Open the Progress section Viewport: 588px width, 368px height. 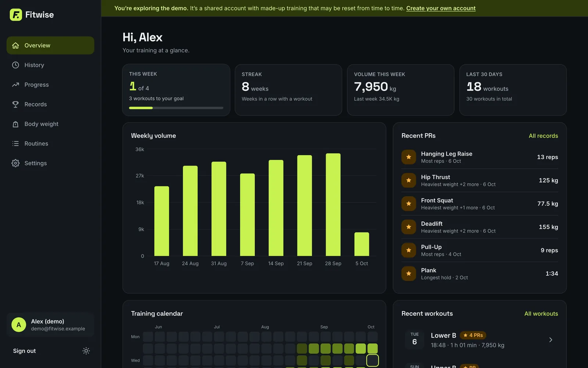pos(50,85)
